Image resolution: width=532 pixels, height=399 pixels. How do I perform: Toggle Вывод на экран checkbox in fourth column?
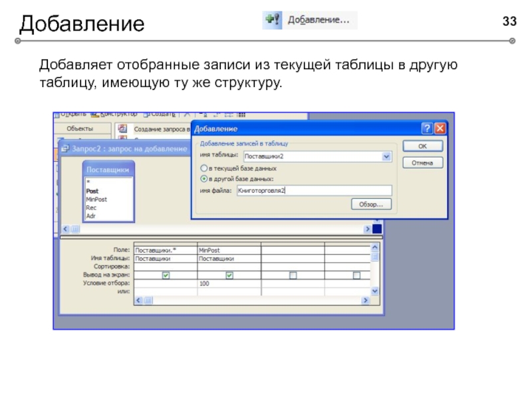(356, 275)
